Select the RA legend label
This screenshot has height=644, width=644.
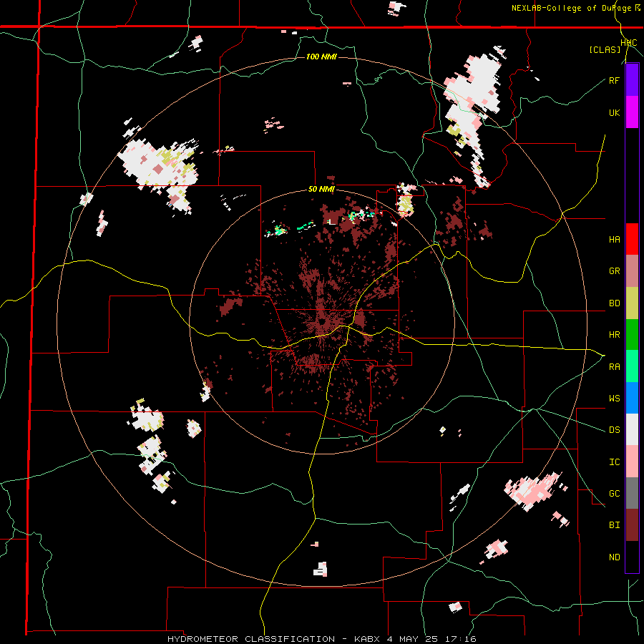point(614,367)
